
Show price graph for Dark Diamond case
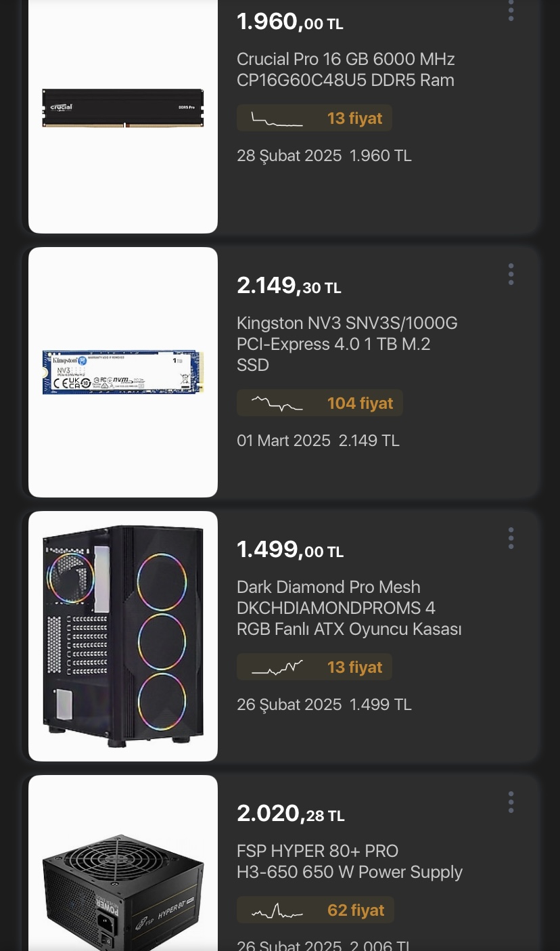pos(277,667)
